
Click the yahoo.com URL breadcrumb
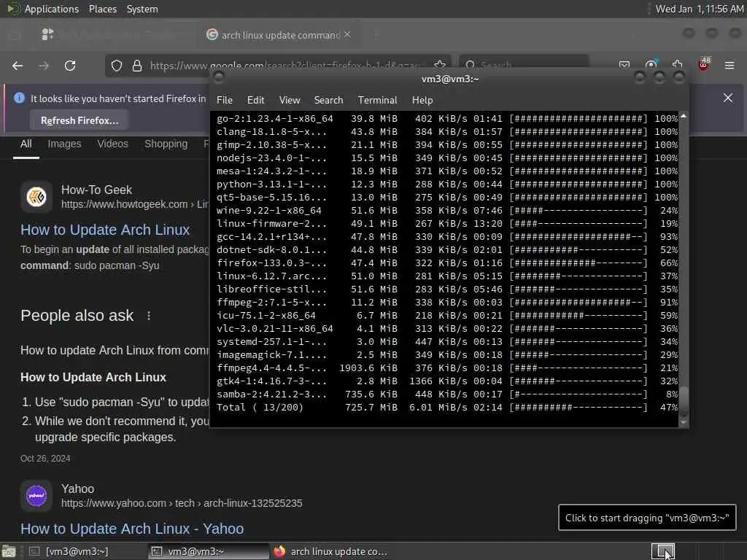click(182, 503)
